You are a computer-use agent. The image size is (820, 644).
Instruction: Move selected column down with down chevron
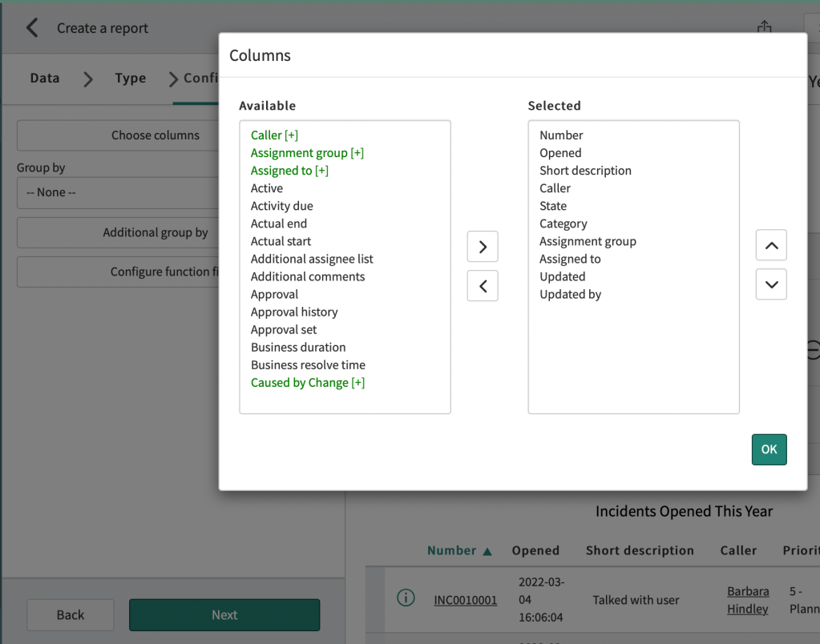[x=771, y=284]
